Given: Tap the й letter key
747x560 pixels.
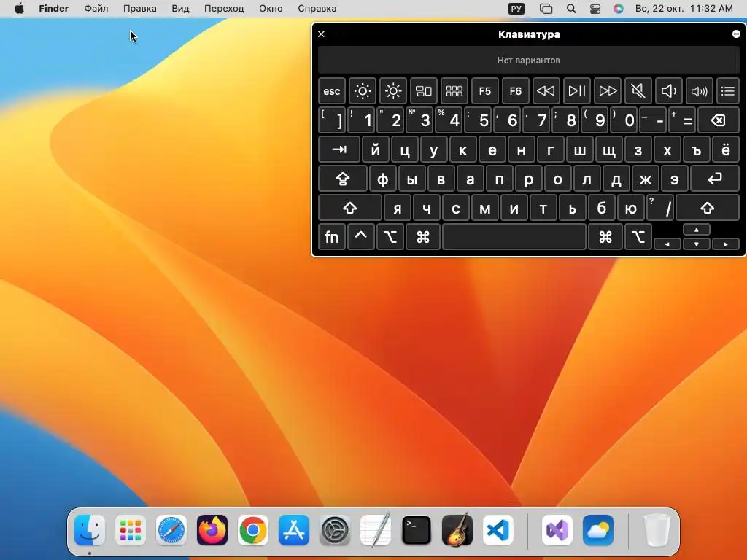Looking at the screenshot, I should click(376, 149).
